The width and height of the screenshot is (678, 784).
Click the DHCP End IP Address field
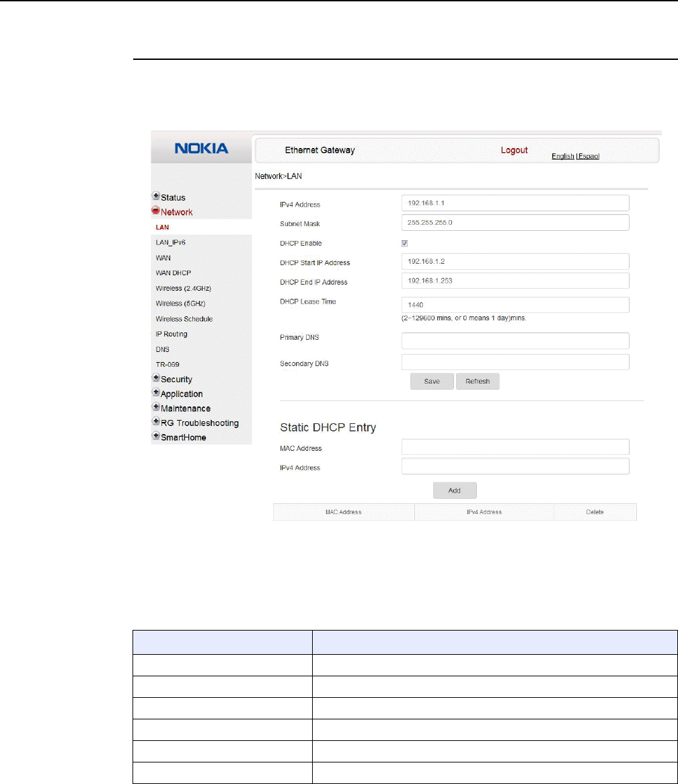pyautogui.click(x=515, y=281)
